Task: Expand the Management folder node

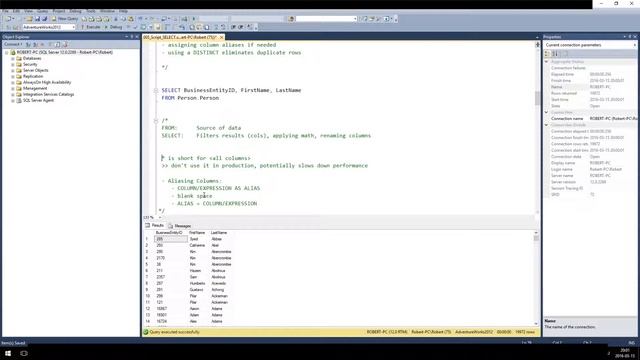Action: (13, 88)
